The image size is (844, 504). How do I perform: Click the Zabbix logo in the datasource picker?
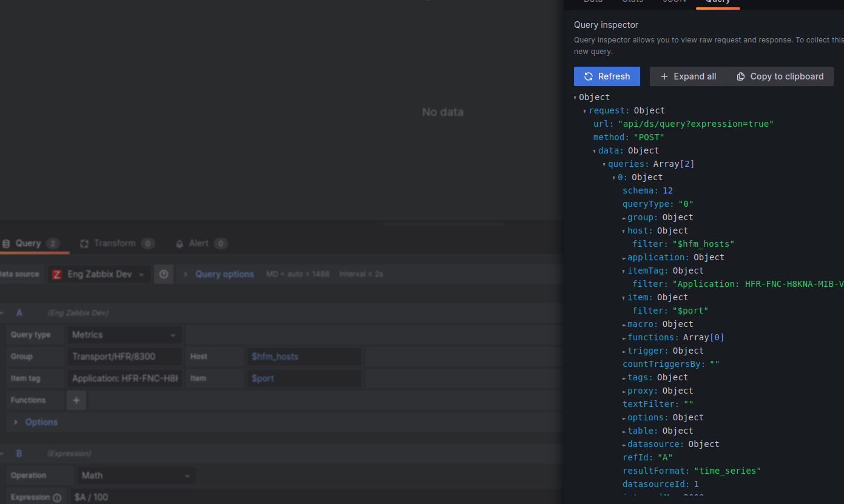point(56,274)
